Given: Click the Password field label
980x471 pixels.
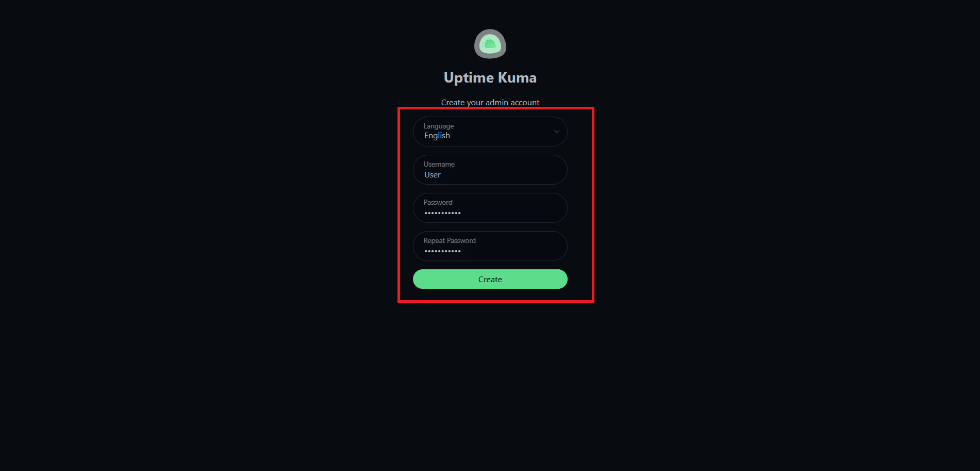Looking at the screenshot, I should [x=438, y=202].
